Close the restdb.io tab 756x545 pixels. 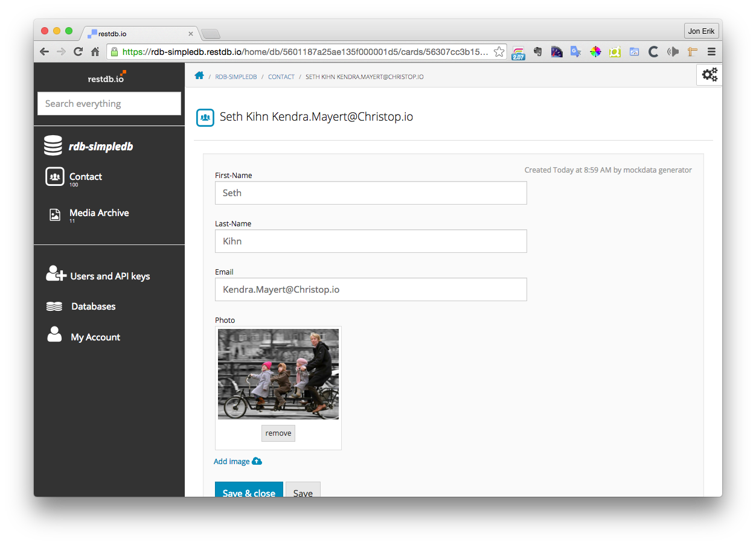click(191, 34)
